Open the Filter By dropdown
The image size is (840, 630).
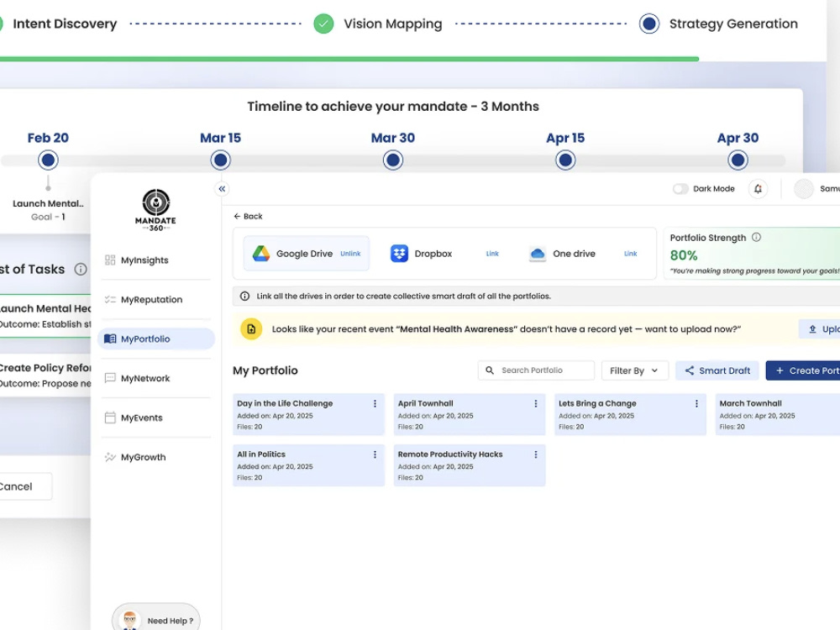pos(634,370)
